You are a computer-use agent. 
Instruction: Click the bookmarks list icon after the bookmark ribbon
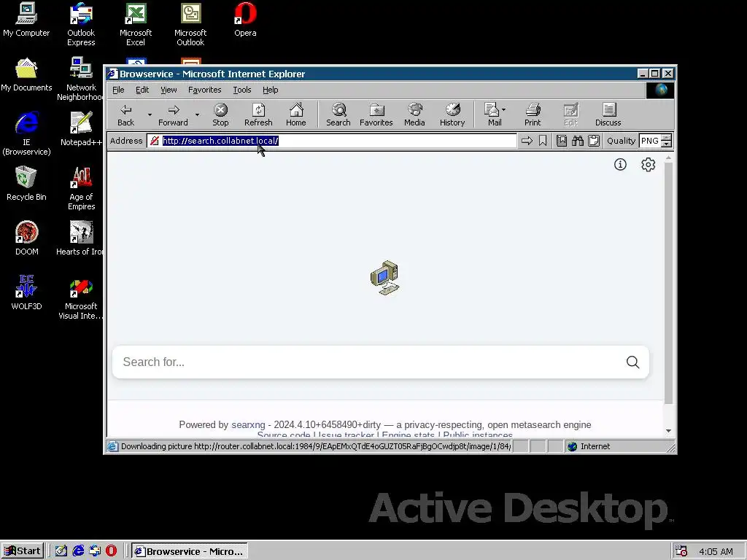(x=562, y=141)
